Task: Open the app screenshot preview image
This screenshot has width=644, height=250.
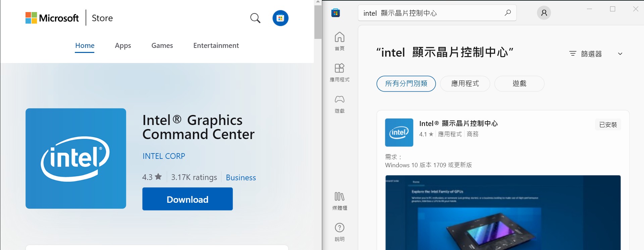Action: (503, 212)
